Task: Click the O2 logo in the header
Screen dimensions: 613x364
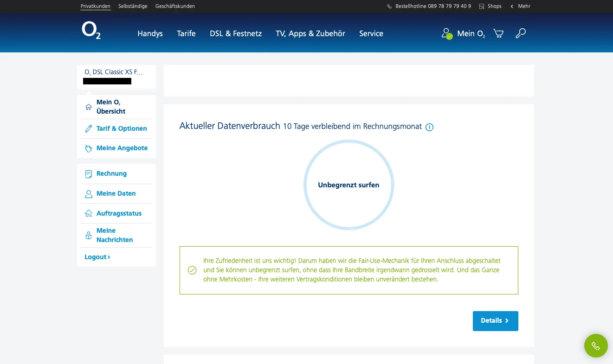Action: tap(91, 30)
